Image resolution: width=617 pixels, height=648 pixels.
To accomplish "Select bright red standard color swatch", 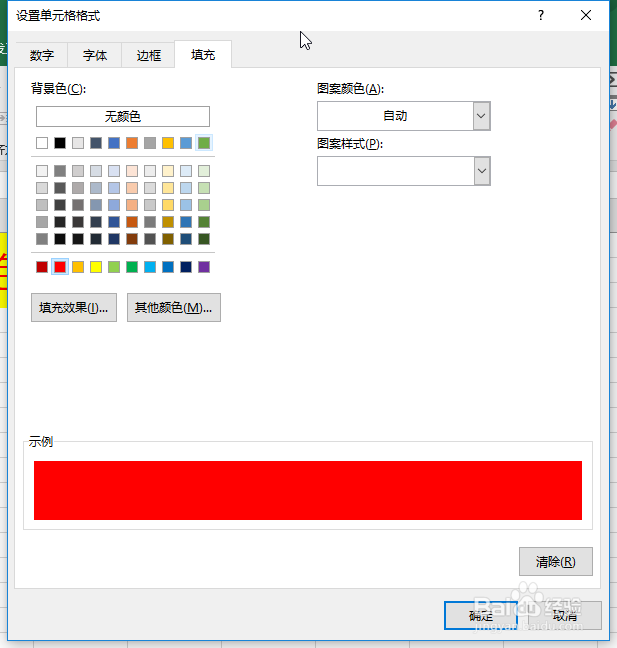I will coord(60,267).
